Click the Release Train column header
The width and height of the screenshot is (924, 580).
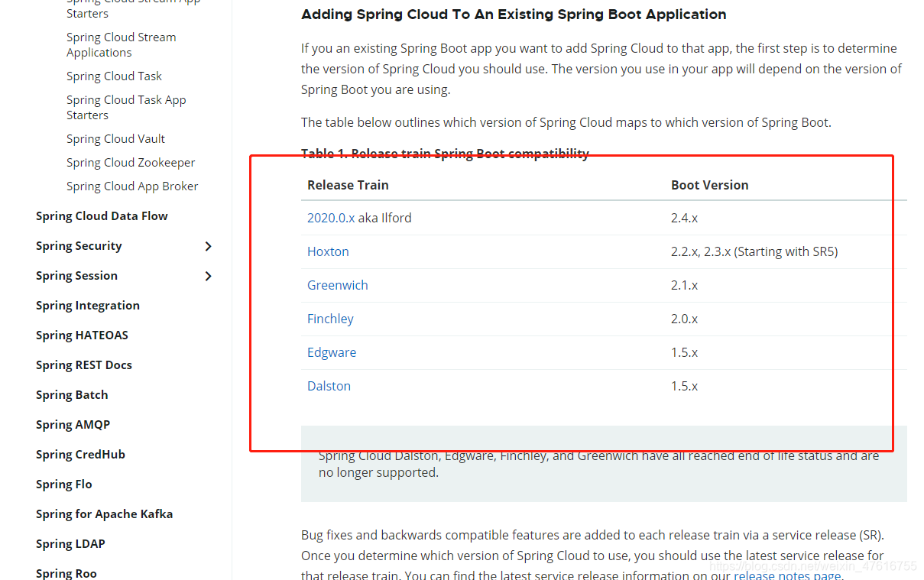coord(348,185)
